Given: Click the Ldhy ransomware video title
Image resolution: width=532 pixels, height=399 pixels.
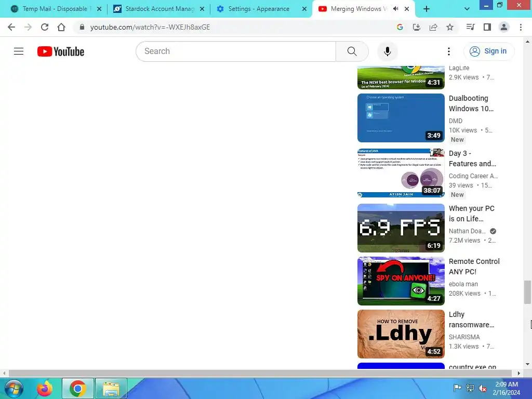Looking at the screenshot, I should click(471, 320).
